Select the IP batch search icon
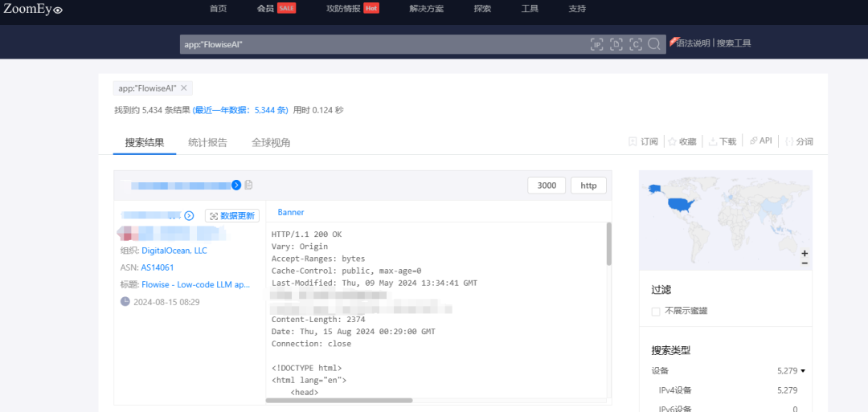The image size is (868, 412). point(596,44)
